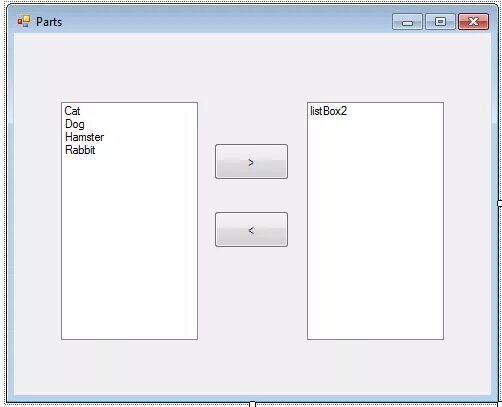Click the < move-left button

[x=251, y=230]
